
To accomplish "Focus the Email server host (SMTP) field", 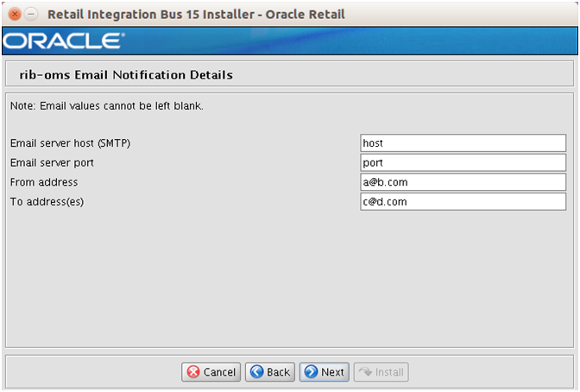I will coord(463,142).
